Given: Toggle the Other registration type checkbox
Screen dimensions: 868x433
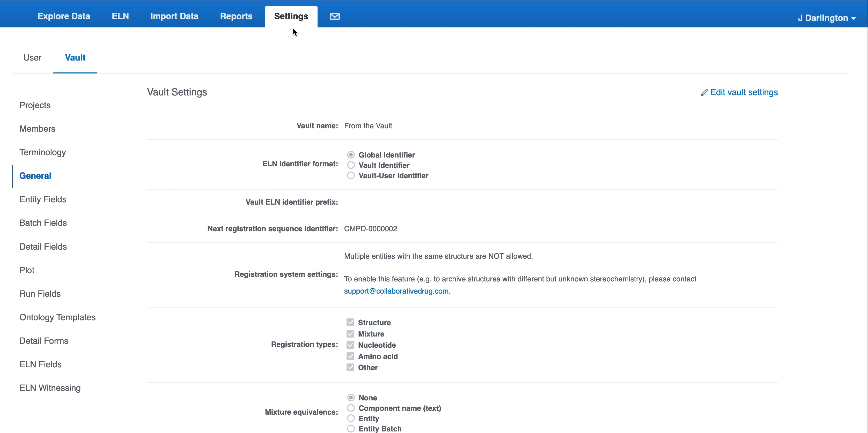Looking at the screenshot, I should [x=350, y=367].
